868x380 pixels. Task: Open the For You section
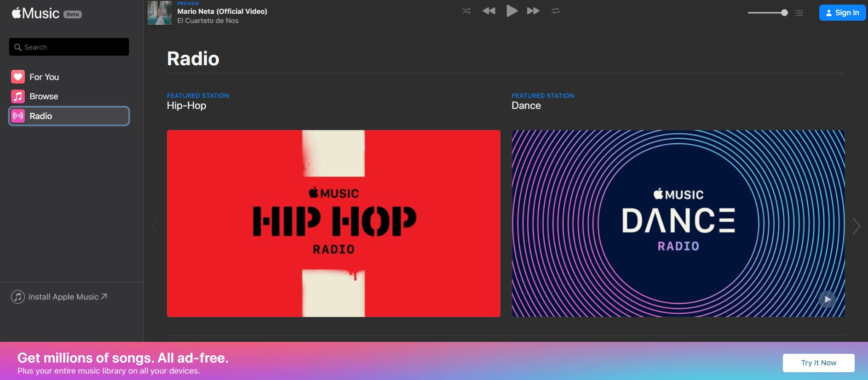(69, 77)
